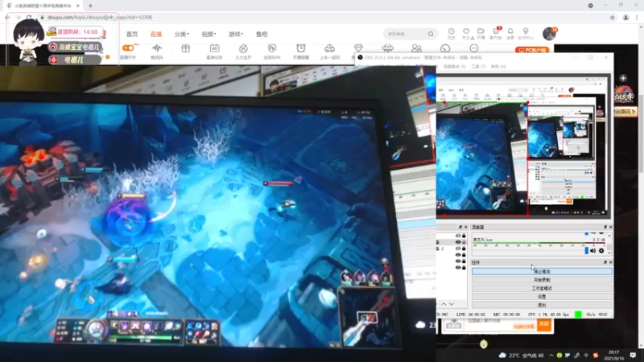Click OBS mixer scroll up arrow
The image size is (644, 362).
pos(609,236)
